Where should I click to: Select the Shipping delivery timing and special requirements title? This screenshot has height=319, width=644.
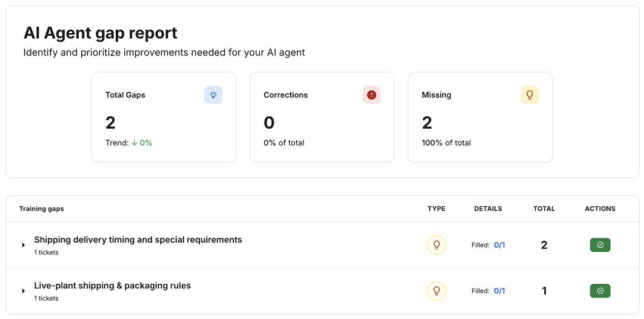[x=138, y=240]
